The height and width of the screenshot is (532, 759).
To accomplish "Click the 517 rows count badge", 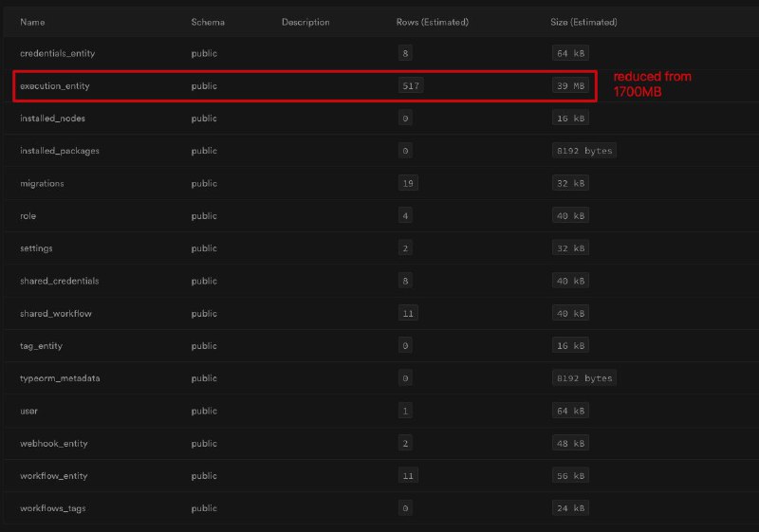I will click(411, 86).
